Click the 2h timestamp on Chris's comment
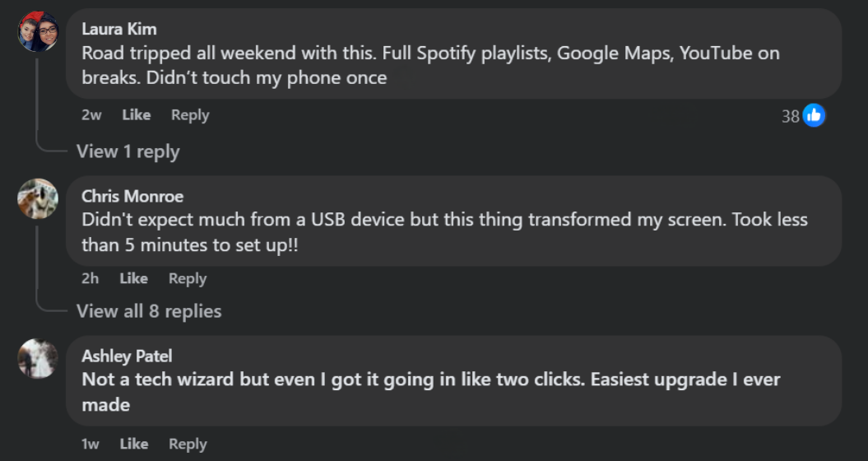This screenshot has height=461, width=868. click(x=90, y=278)
